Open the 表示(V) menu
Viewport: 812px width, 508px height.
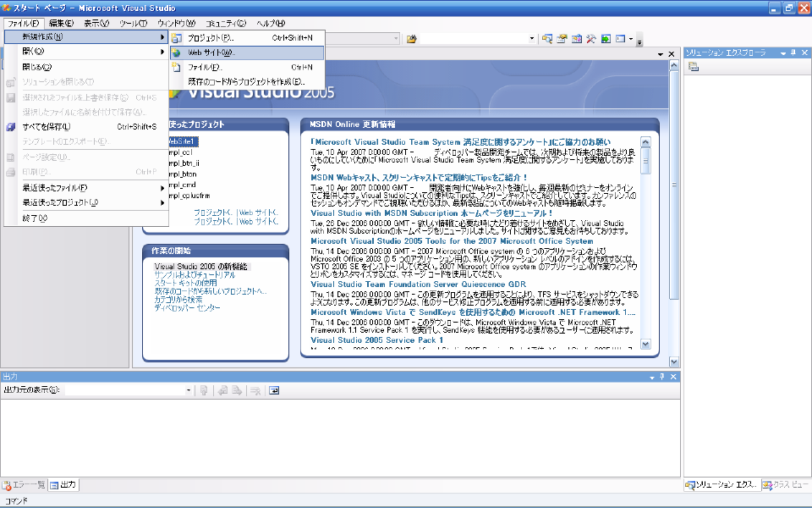(x=96, y=24)
